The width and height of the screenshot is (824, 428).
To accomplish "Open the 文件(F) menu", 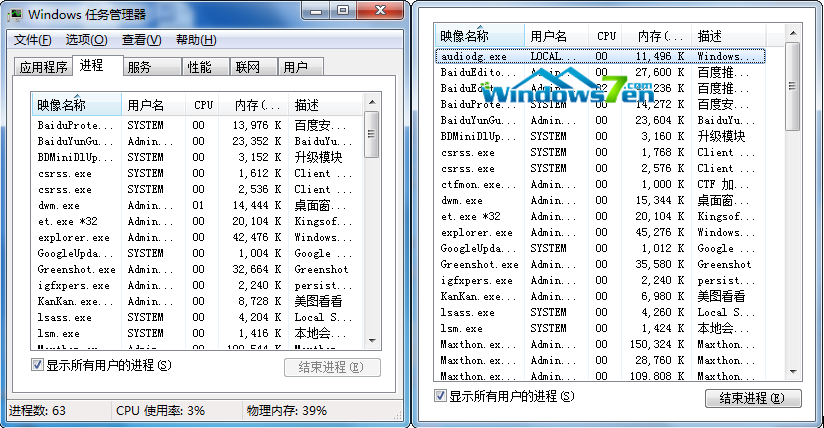I will coord(33,40).
